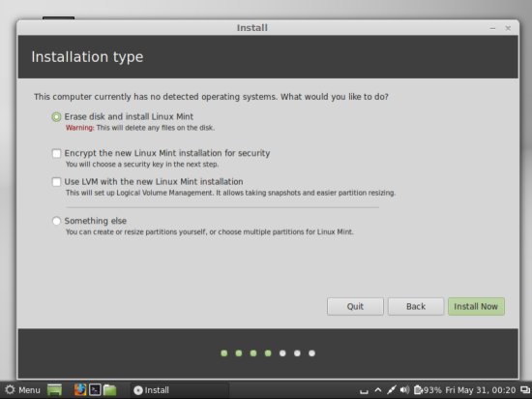Click the workspace switcher icon at panel end
Viewport: 532px width, 399px height.
(524, 390)
